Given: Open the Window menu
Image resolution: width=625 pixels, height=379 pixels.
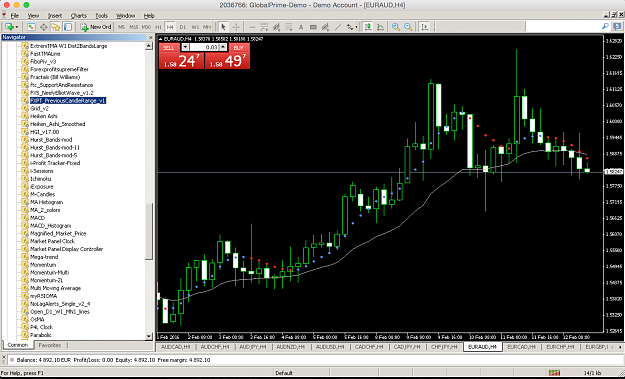Looking at the screenshot, I should (x=126, y=16).
